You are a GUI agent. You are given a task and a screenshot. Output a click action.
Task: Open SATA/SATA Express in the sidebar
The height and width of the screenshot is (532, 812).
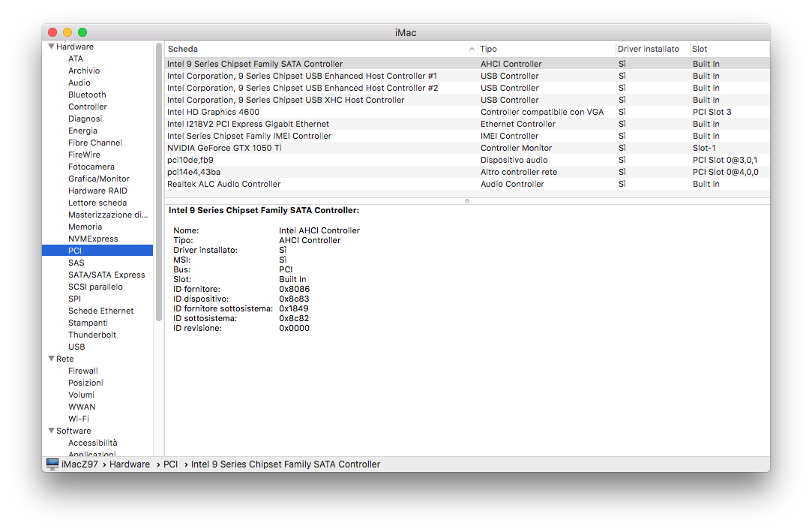[106, 275]
